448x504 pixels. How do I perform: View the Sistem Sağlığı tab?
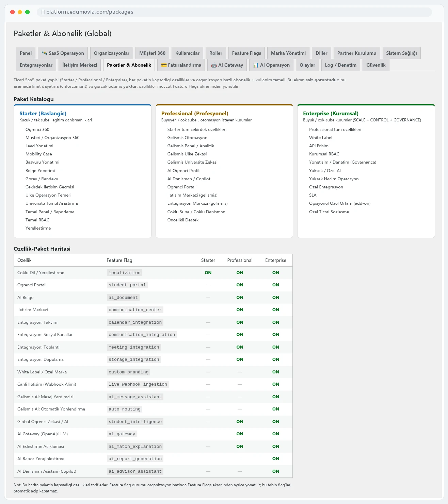pyautogui.click(x=402, y=53)
